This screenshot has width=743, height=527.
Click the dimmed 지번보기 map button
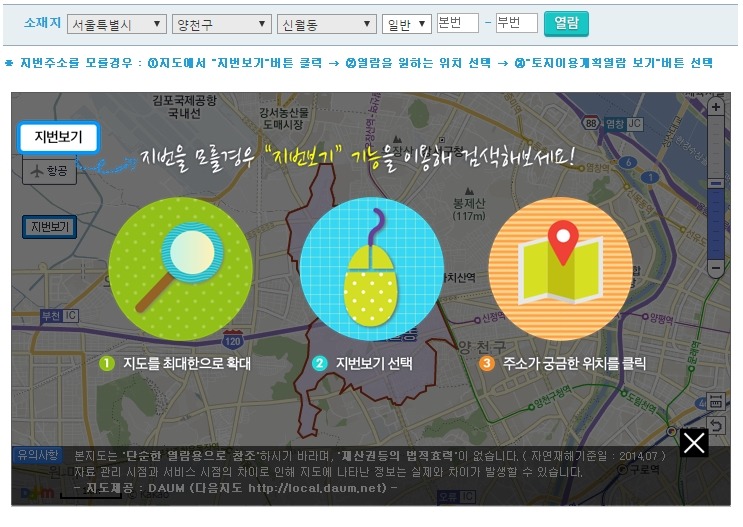tap(50, 227)
